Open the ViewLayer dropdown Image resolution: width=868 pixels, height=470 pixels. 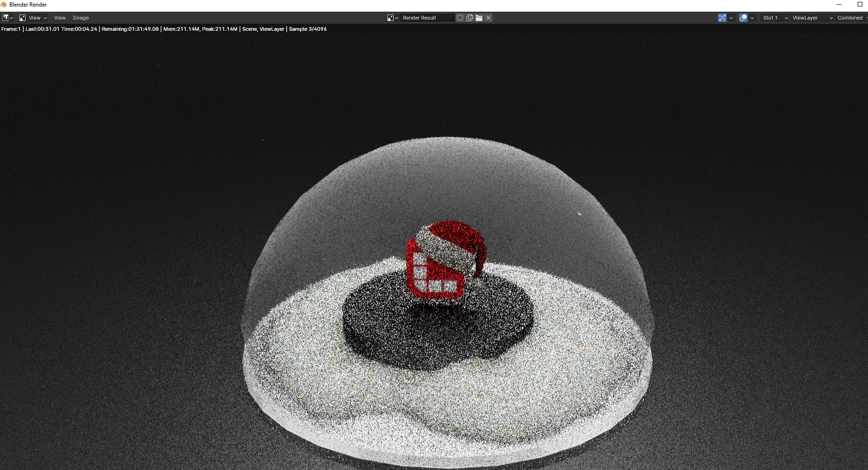click(x=812, y=18)
